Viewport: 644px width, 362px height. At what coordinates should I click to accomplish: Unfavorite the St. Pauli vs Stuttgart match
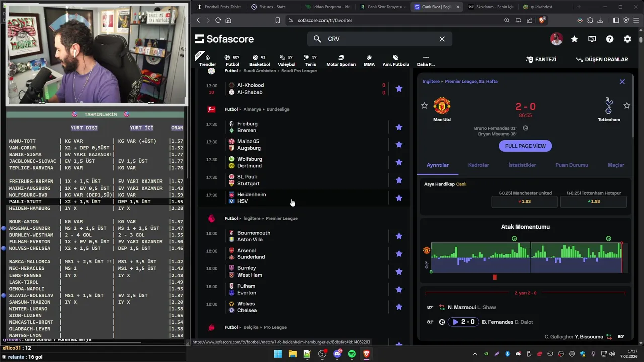(399, 180)
